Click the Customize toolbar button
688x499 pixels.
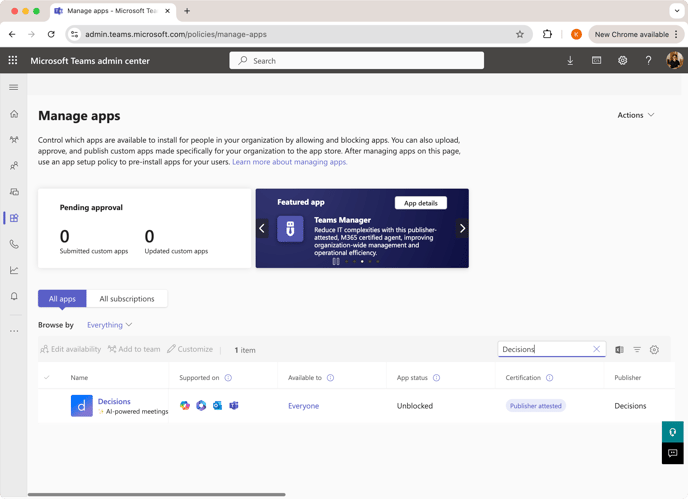[190, 349]
